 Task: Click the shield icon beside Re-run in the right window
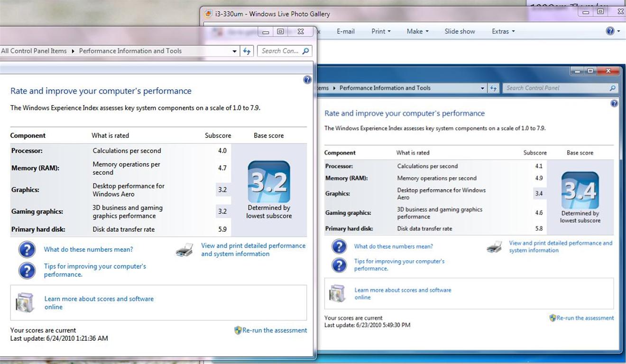[x=552, y=318]
